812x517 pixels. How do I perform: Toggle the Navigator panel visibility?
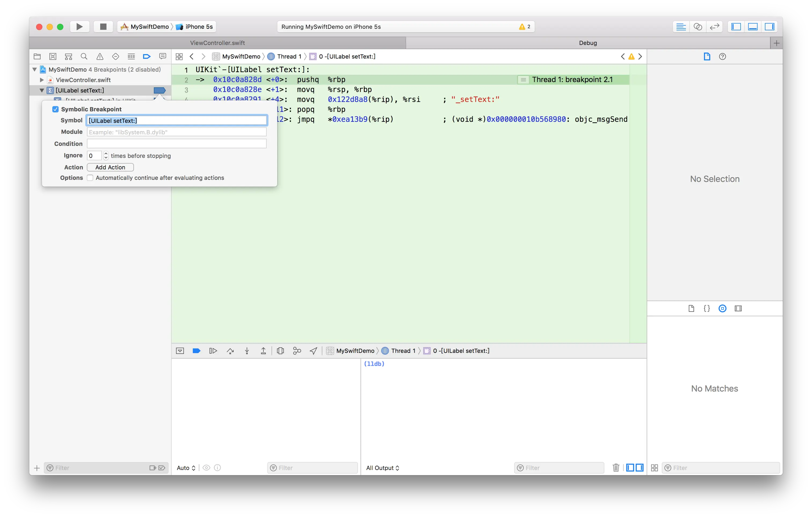pyautogui.click(x=736, y=27)
